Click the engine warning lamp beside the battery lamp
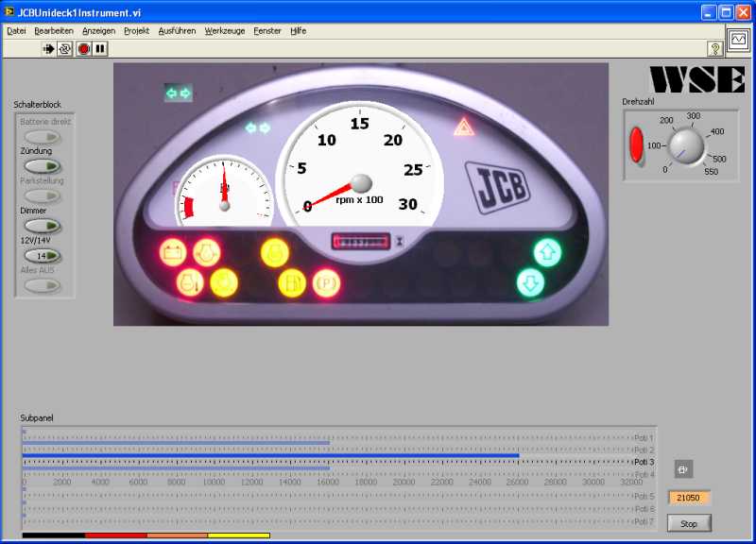Viewport: 756px width, 544px height. 207,252
